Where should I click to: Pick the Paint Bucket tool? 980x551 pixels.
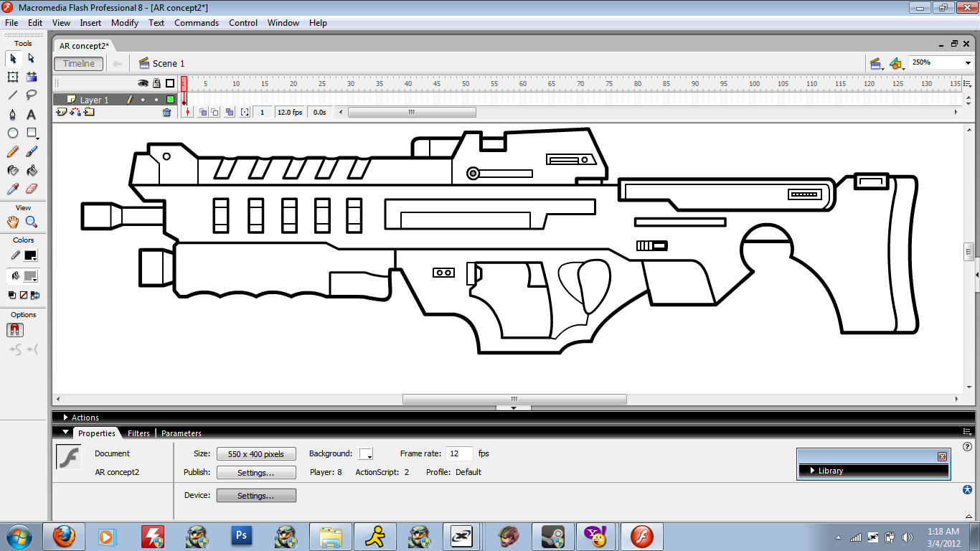tap(32, 171)
